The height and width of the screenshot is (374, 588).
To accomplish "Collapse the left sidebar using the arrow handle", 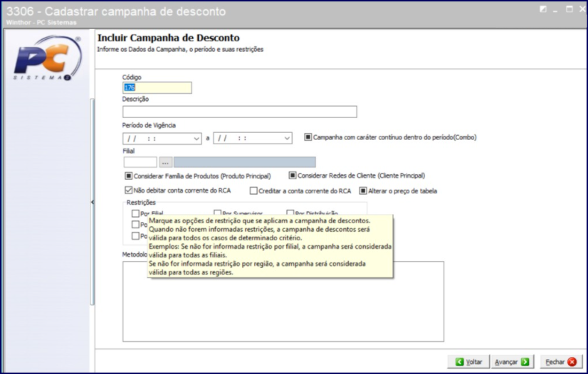I will click(93, 202).
